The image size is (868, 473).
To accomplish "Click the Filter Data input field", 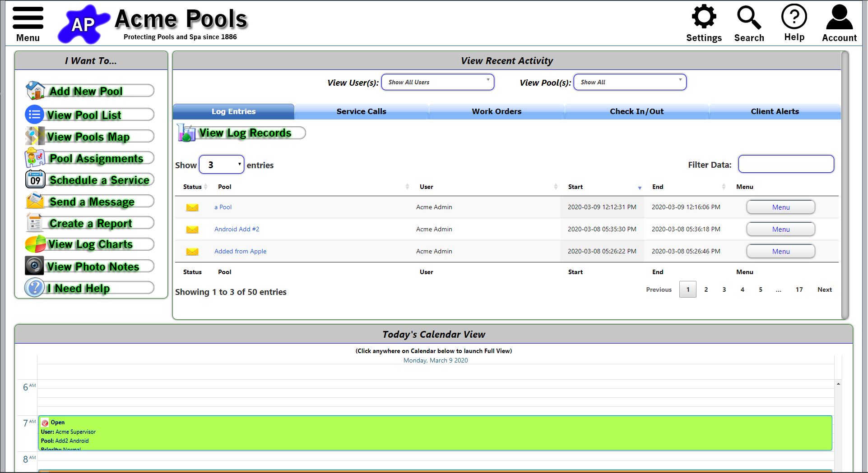I will tap(786, 164).
